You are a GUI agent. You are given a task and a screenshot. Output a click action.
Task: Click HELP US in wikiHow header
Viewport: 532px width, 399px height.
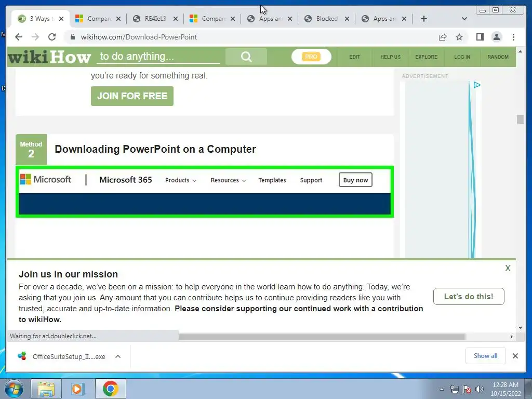(x=391, y=57)
